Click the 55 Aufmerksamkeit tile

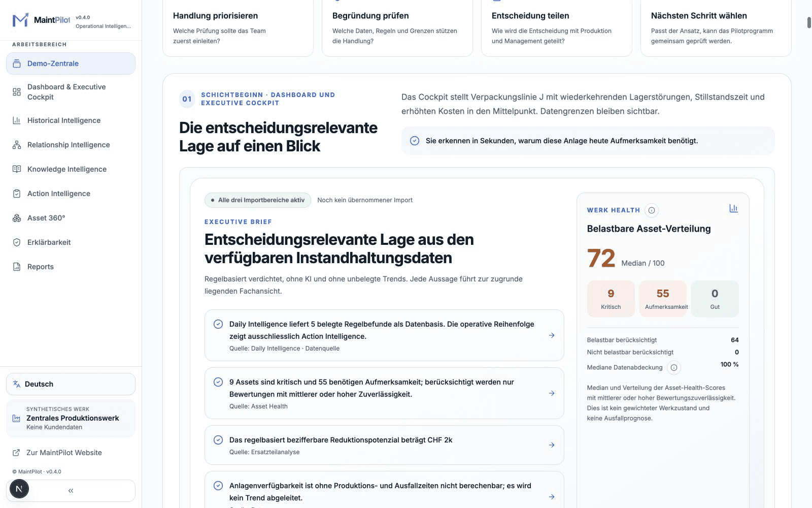[x=663, y=299]
